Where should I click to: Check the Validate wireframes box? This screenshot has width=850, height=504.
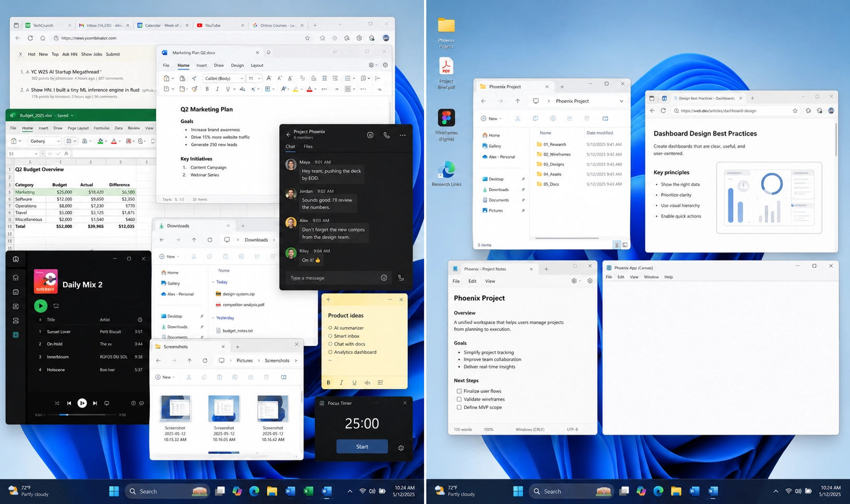tap(459, 399)
